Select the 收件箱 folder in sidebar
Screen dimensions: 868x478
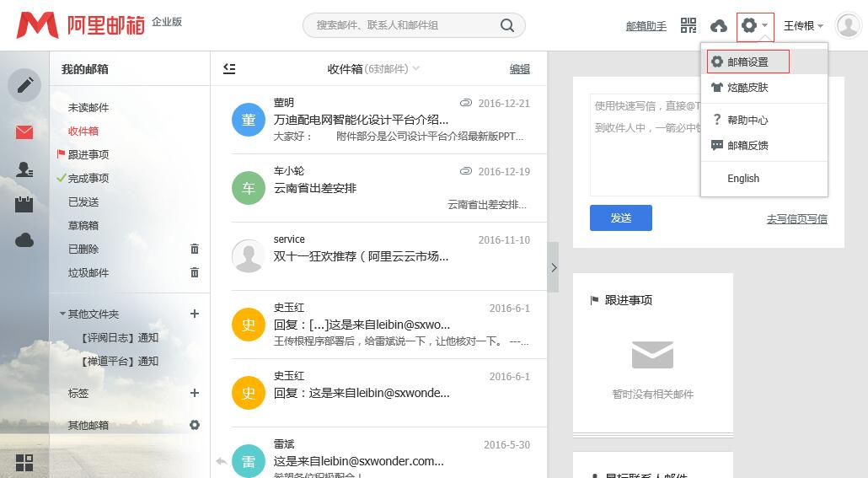[83, 131]
